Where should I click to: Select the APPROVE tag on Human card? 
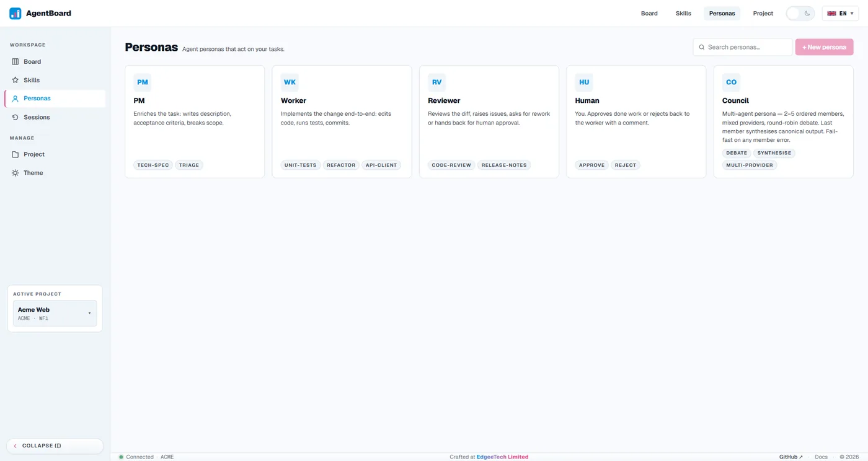coord(591,165)
